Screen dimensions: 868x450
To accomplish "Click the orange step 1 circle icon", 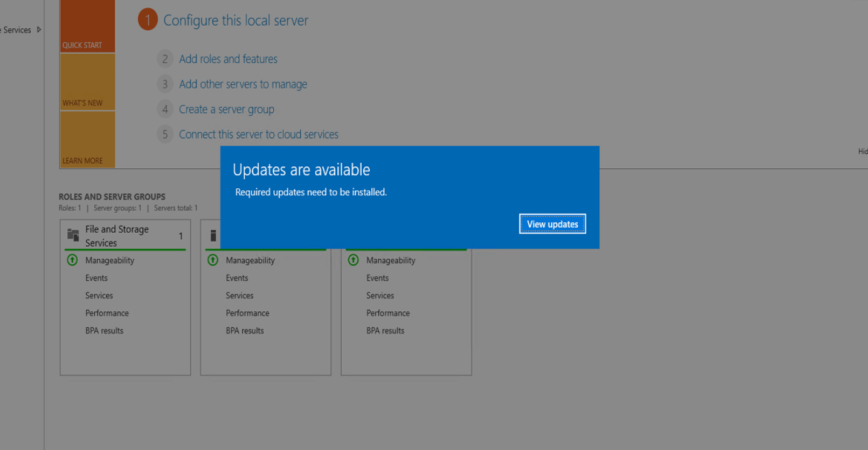I will (147, 19).
